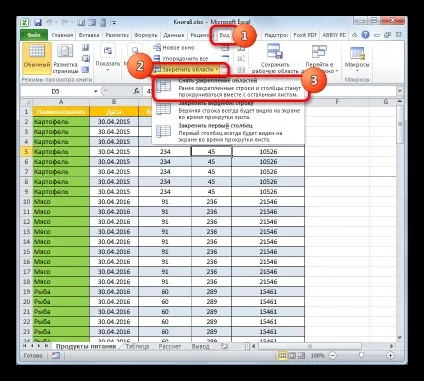Switch to sheet Рассчет
Viewport: 424px width, 381px height.
(x=170, y=346)
